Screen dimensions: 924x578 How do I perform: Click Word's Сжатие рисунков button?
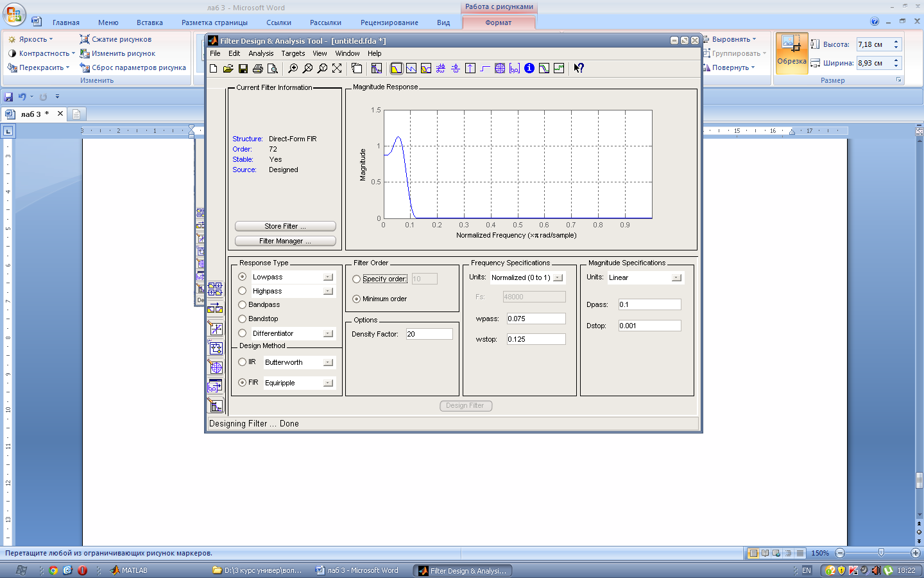tap(116, 39)
